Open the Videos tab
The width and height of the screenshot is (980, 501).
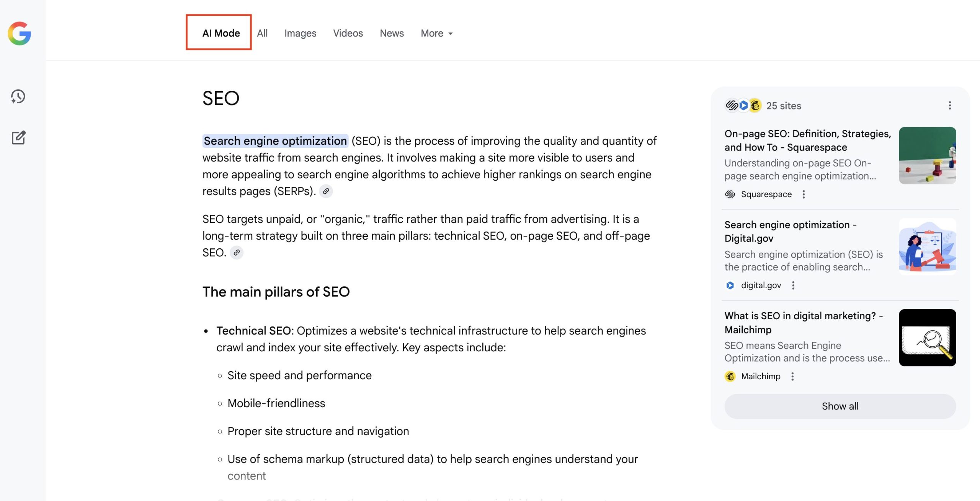tap(348, 33)
